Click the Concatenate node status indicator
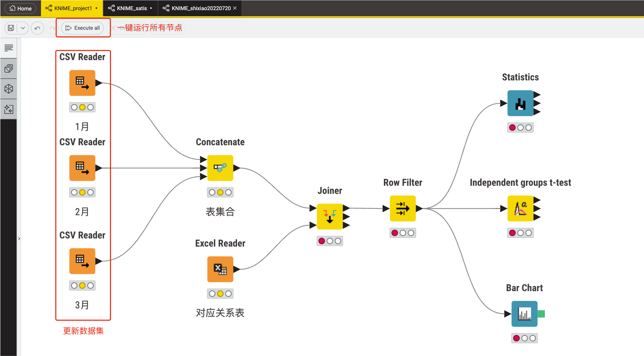 220,192
